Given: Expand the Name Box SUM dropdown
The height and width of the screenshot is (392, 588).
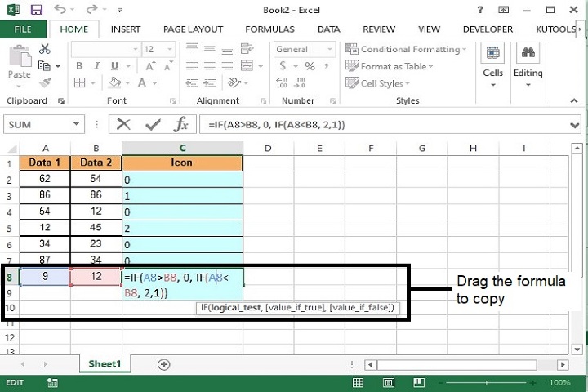Looking at the screenshot, I should pyautogui.click(x=77, y=124).
